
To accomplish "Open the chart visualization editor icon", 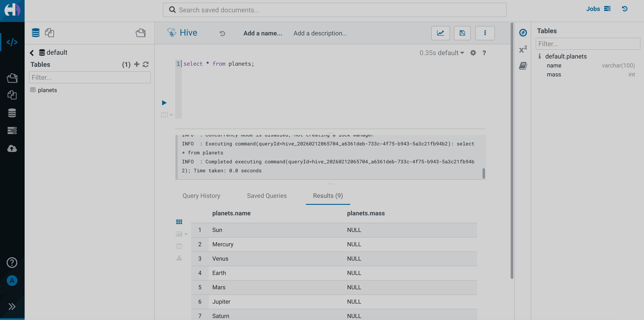I will point(440,33).
